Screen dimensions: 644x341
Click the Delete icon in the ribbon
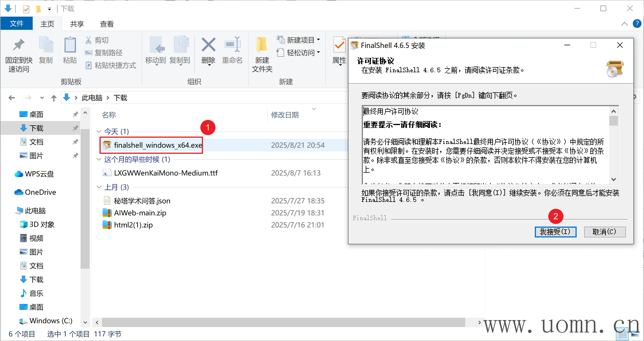(208, 45)
